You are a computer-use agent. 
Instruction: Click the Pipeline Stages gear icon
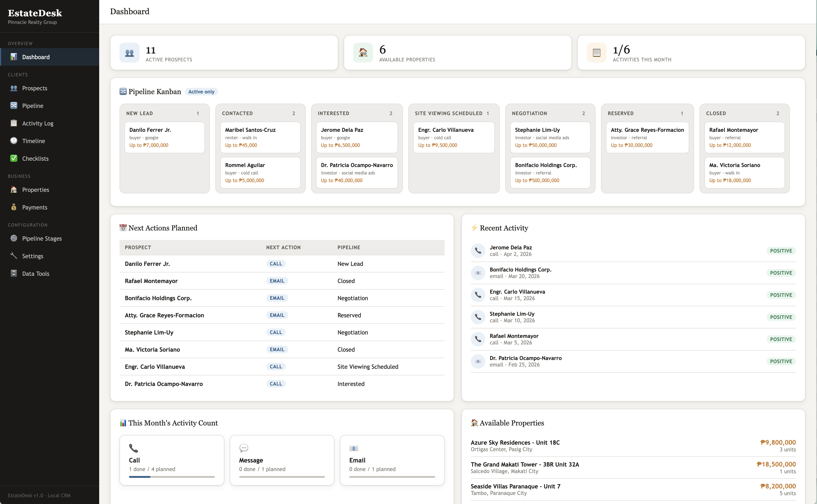[14, 238]
